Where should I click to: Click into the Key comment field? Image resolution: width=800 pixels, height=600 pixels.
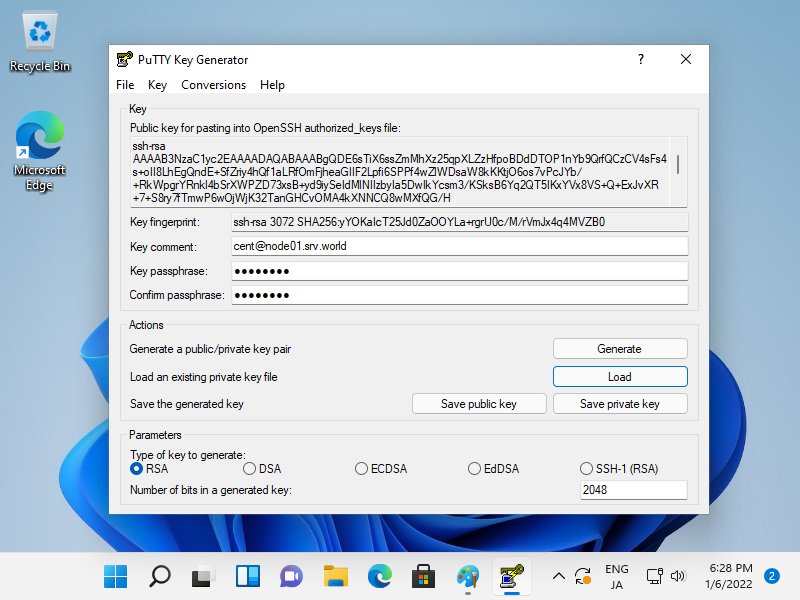(x=460, y=246)
